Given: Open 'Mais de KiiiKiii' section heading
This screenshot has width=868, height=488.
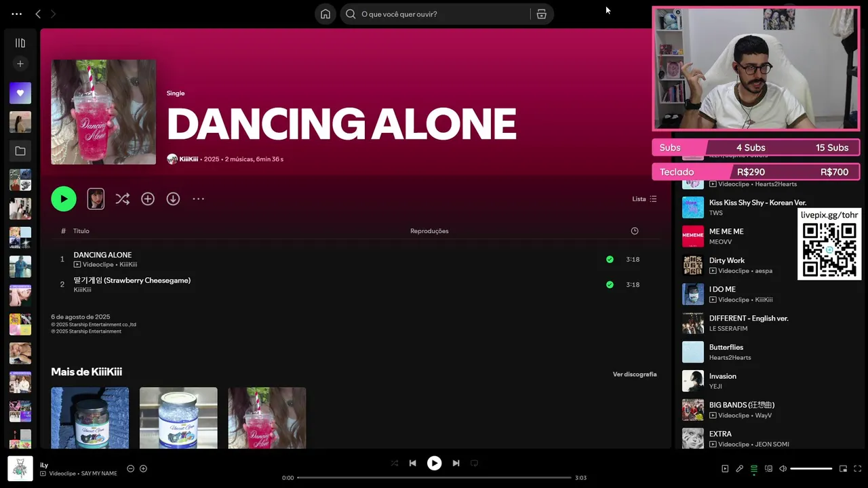Looking at the screenshot, I should pyautogui.click(x=86, y=372).
